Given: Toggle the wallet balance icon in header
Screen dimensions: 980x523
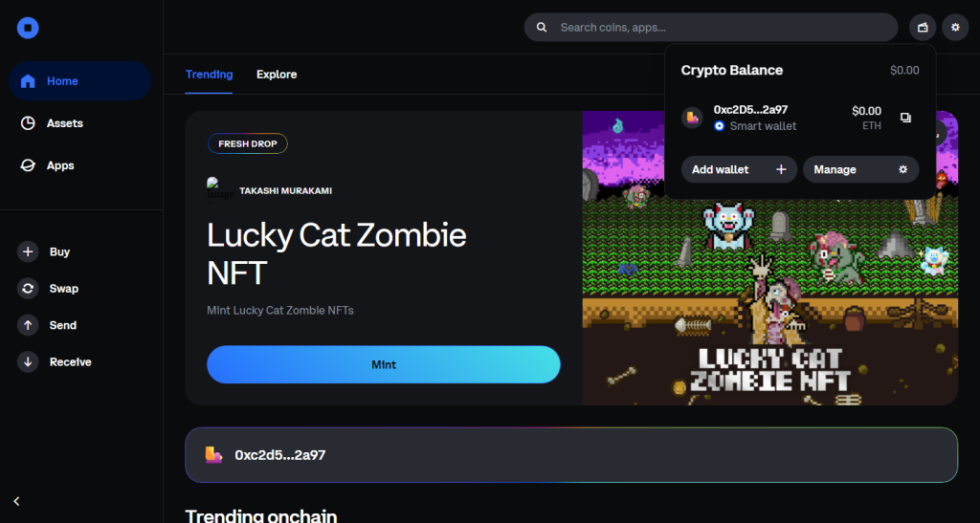Looking at the screenshot, I should (923, 28).
